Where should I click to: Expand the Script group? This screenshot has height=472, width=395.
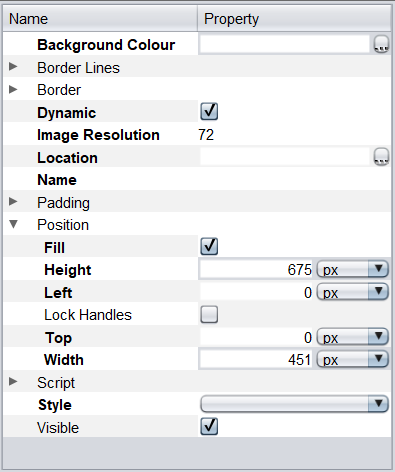point(13,381)
